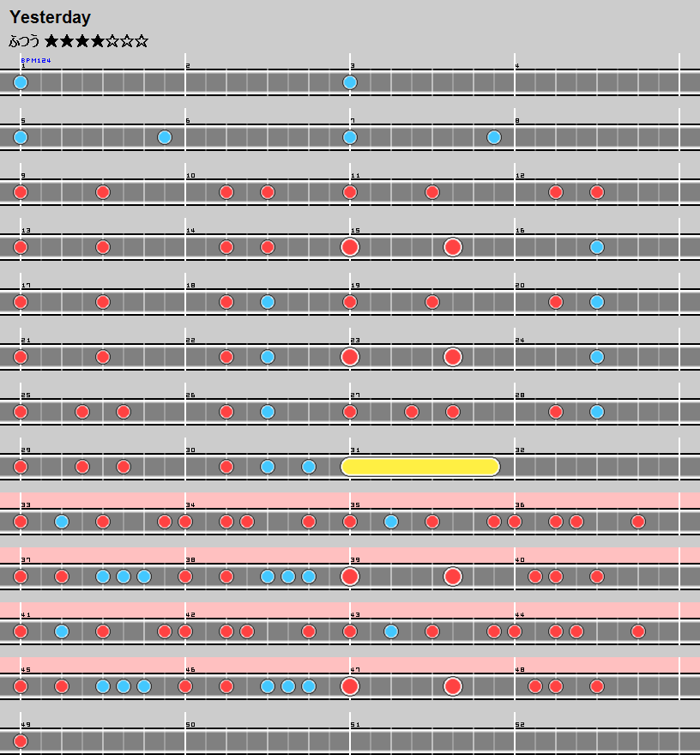Viewport: 700px width, 755px height.
Task: Click the blue note starting measure 1
Action: click(x=21, y=82)
